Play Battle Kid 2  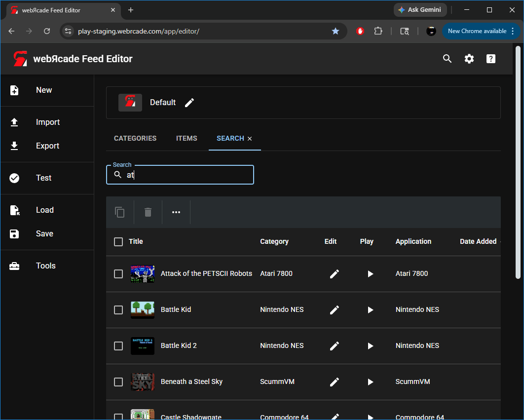click(370, 346)
